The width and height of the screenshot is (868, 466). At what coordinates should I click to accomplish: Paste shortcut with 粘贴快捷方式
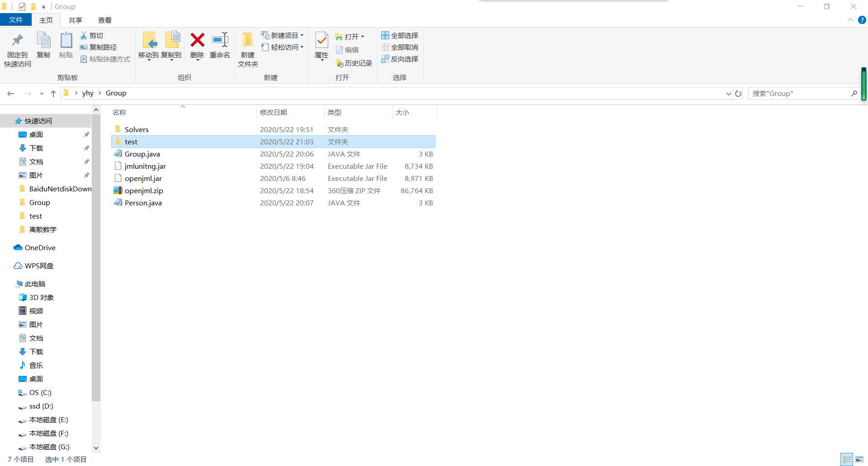[105, 59]
